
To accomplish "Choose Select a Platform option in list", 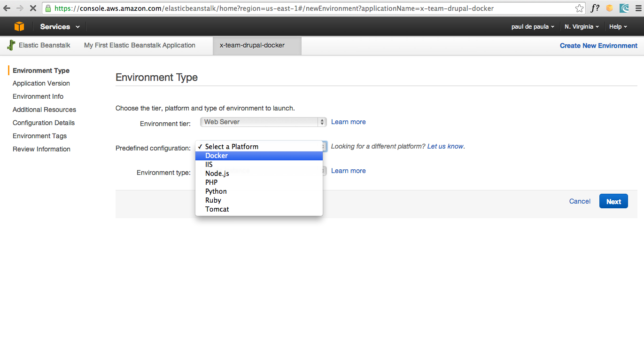I will coord(259,147).
